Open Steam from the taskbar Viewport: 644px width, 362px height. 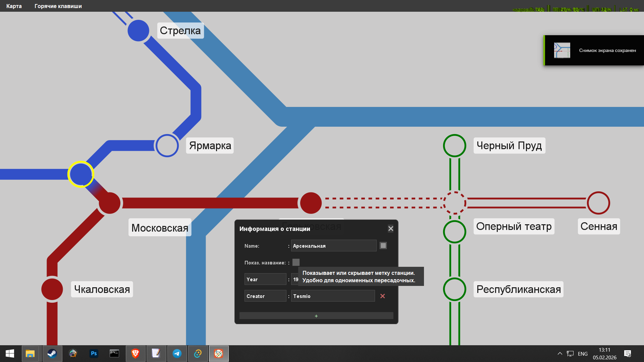[x=52, y=354]
